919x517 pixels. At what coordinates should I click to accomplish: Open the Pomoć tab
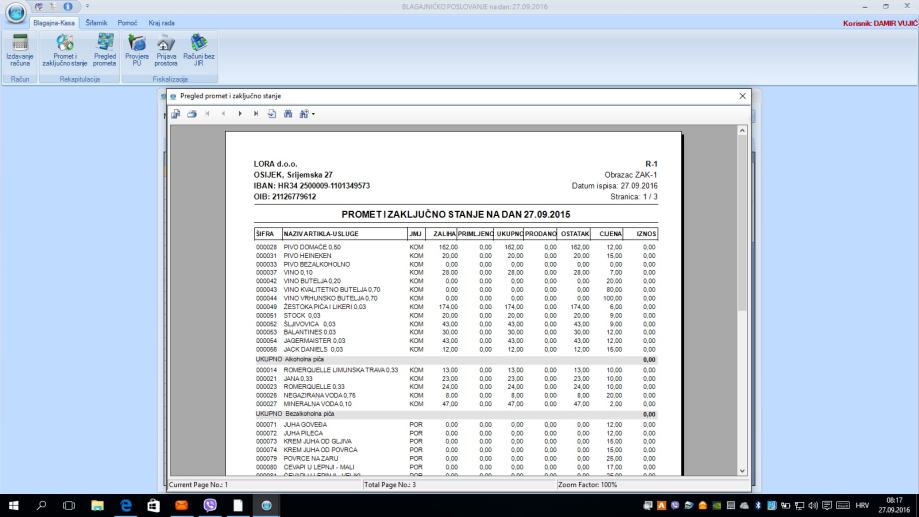129,21
